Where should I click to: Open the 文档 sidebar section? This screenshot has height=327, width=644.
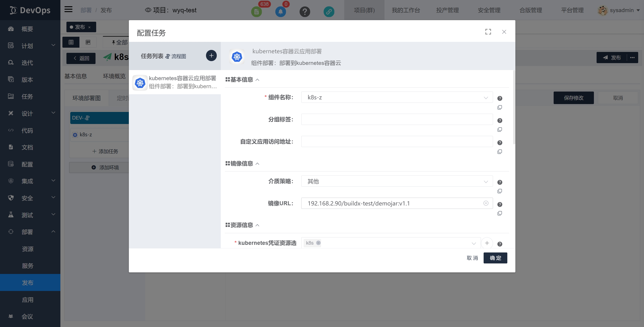coord(27,147)
